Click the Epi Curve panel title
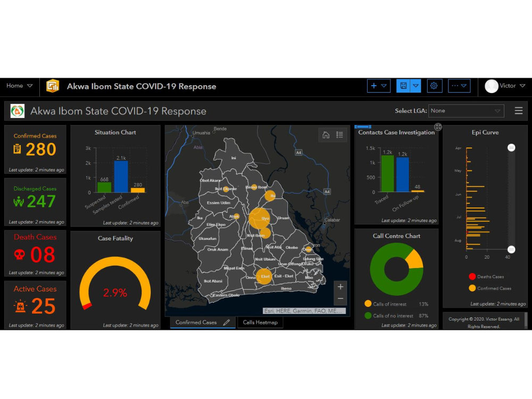 (485, 132)
